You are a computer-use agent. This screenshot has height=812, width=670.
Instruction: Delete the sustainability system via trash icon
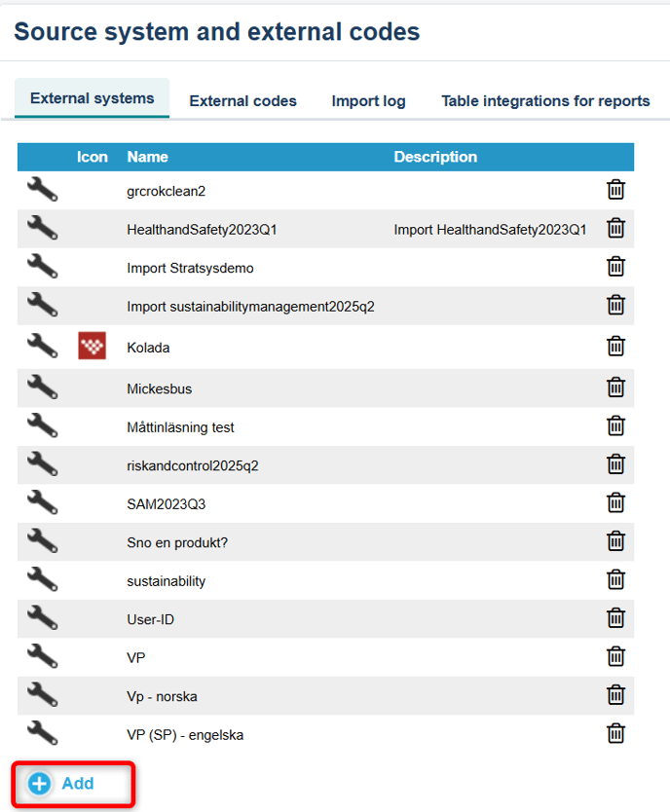(615, 580)
